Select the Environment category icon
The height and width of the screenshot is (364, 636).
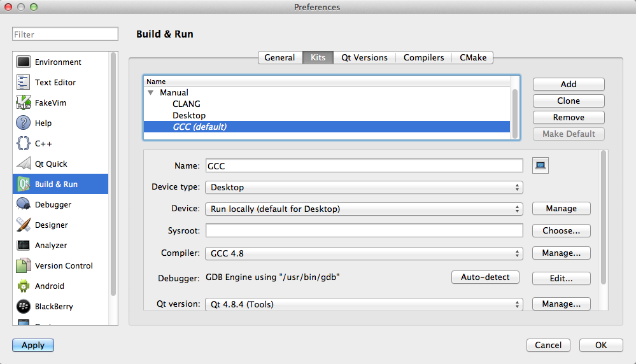click(x=24, y=62)
